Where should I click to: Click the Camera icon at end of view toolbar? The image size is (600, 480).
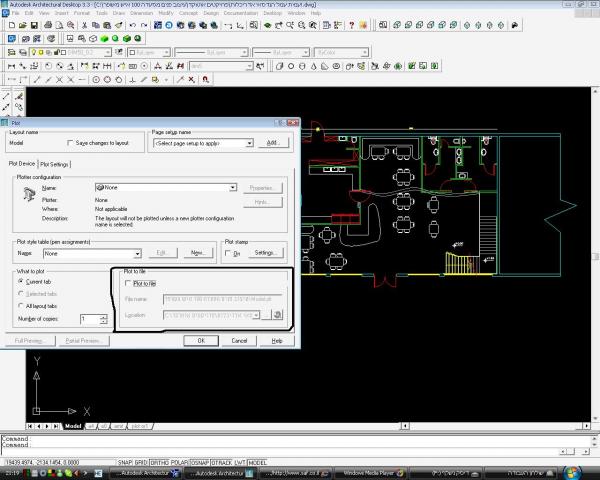click(515, 25)
